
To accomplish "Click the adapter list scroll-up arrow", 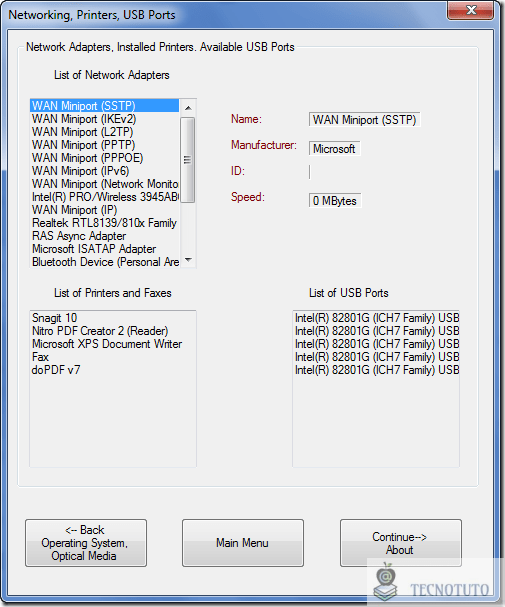I will [x=188, y=108].
